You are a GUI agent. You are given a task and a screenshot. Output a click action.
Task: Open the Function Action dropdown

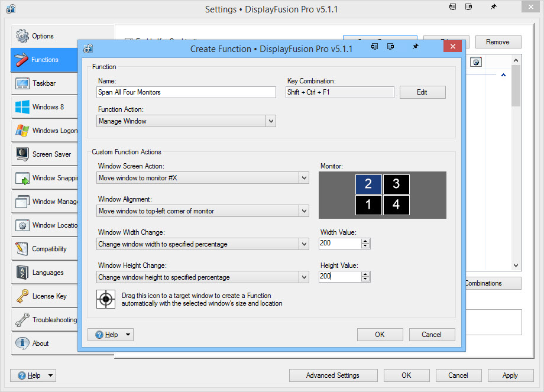pyautogui.click(x=186, y=121)
